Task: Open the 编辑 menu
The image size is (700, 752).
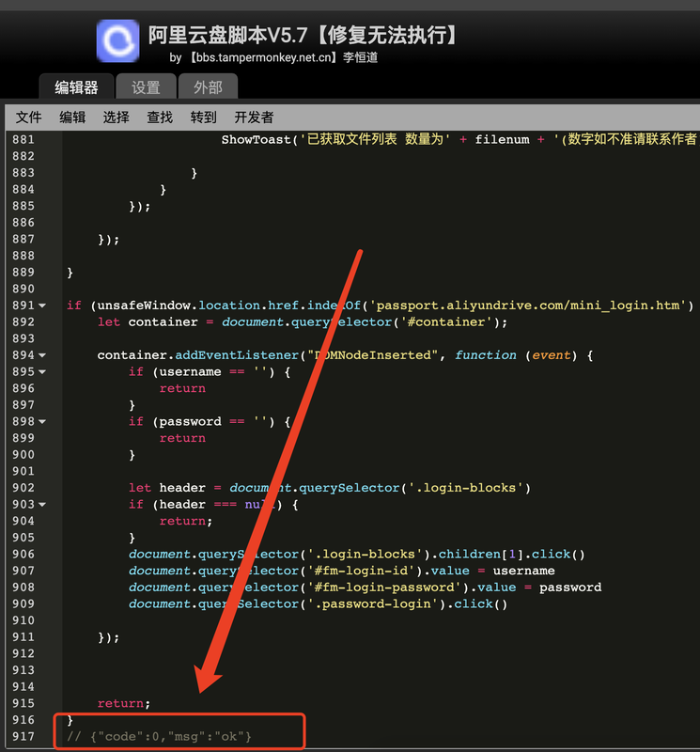Action: pyautogui.click(x=72, y=117)
